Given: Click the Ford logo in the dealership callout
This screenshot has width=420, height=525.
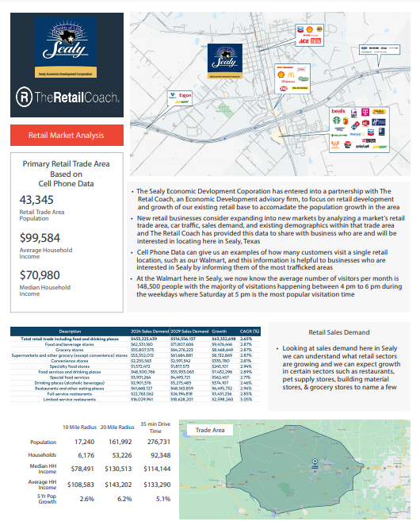Looking at the screenshot, I should 364,48.
